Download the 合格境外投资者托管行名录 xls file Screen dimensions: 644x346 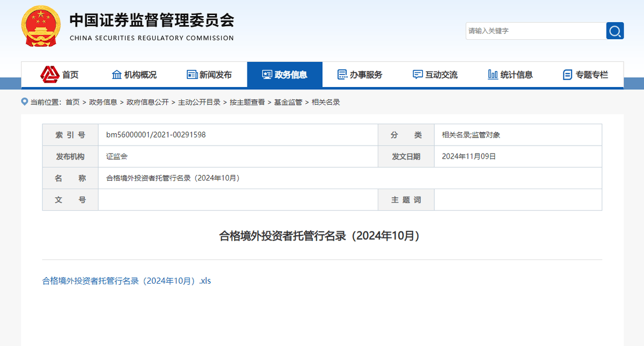pos(127,280)
